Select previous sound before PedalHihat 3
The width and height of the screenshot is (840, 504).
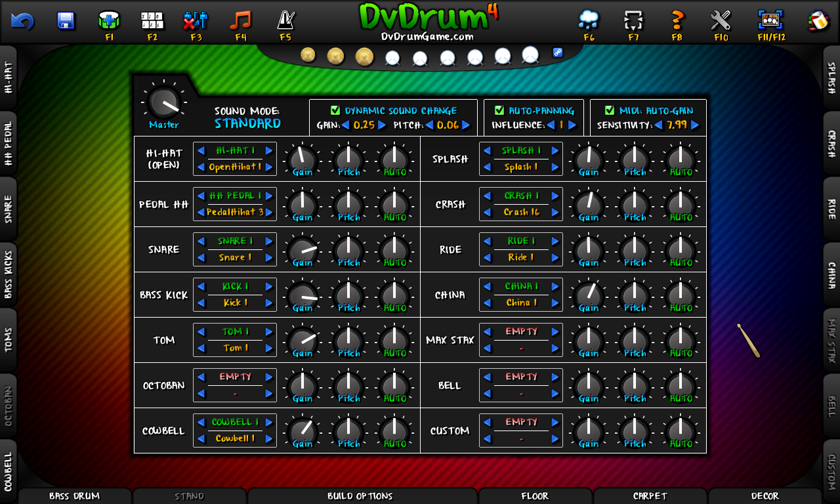[201, 212]
